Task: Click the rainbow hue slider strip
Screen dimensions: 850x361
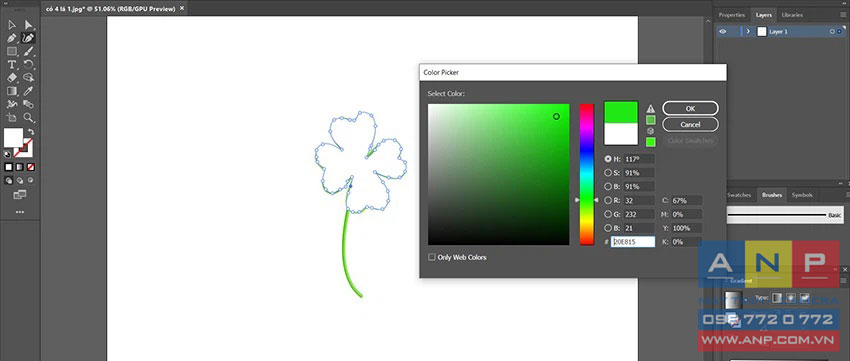Action: (x=587, y=174)
